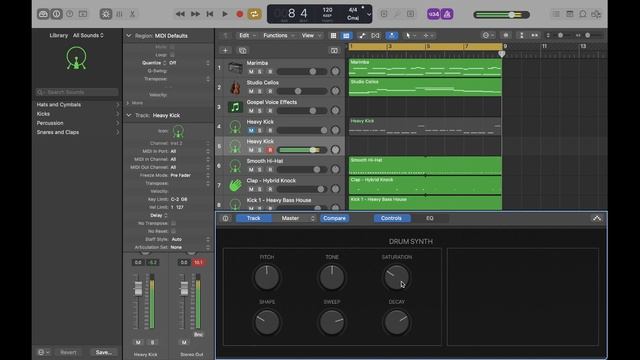Click the Controls button in Smart Controls
640x360 pixels.
(391, 218)
